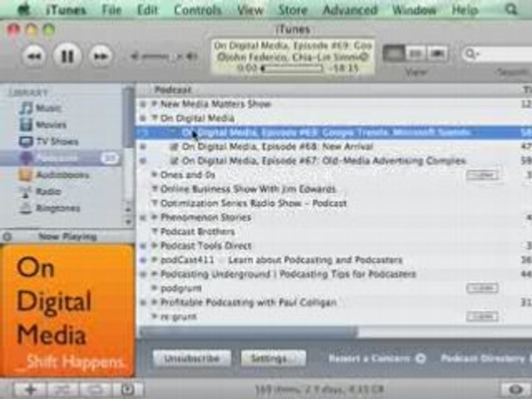The image size is (532, 399).
Task: Expand New Media Matters Show
Action: coord(155,104)
